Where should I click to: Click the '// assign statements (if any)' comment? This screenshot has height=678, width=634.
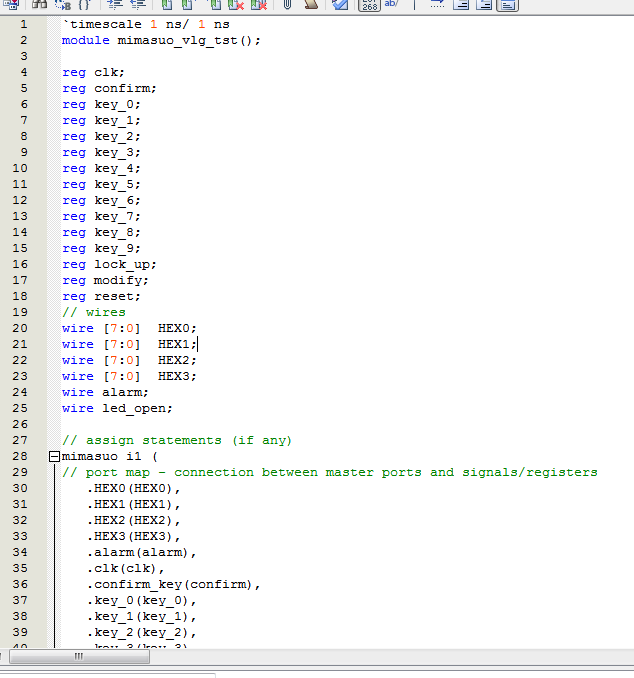(x=177, y=440)
